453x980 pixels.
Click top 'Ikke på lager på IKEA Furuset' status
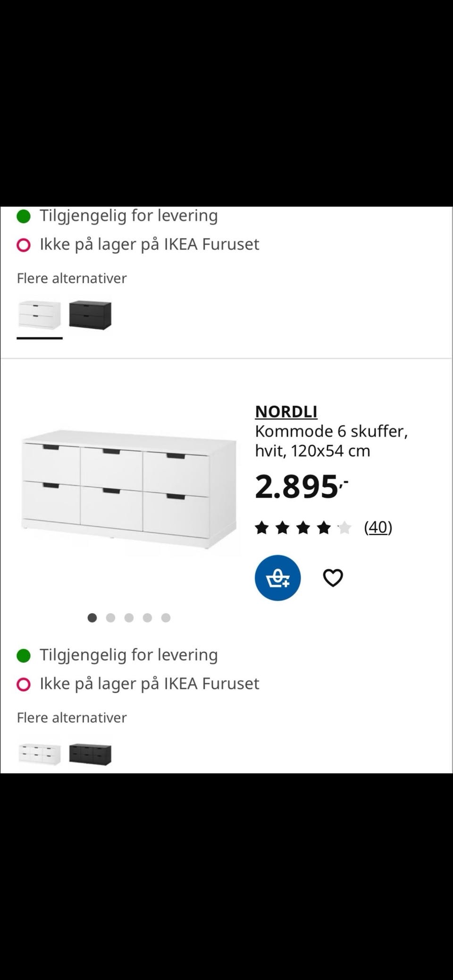coord(149,244)
